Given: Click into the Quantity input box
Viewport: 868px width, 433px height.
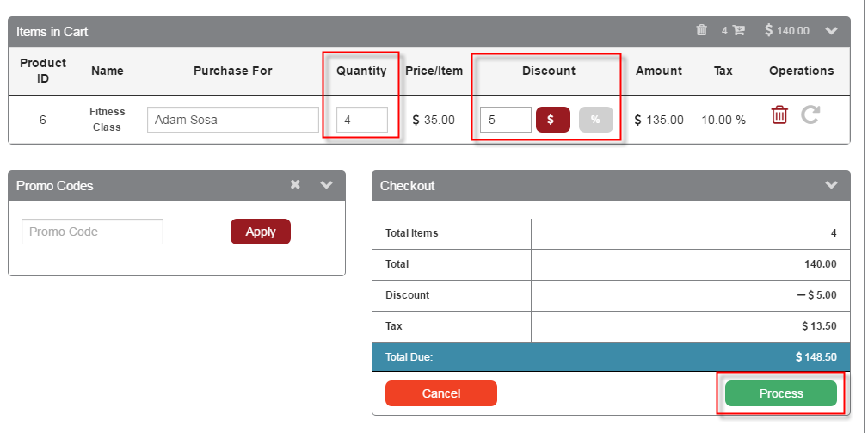Looking at the screenshot, I should point(362,120).
